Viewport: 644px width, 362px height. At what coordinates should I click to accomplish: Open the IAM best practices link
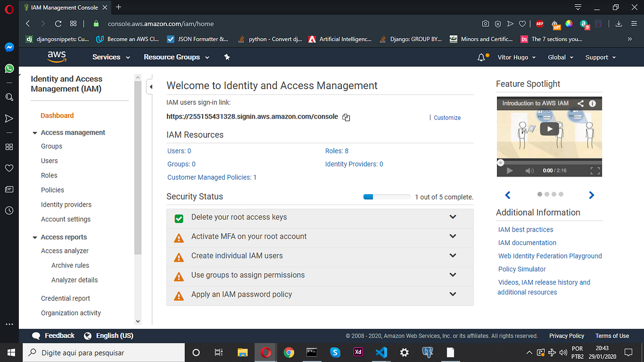pyautogui.click(x=525, y=230)
